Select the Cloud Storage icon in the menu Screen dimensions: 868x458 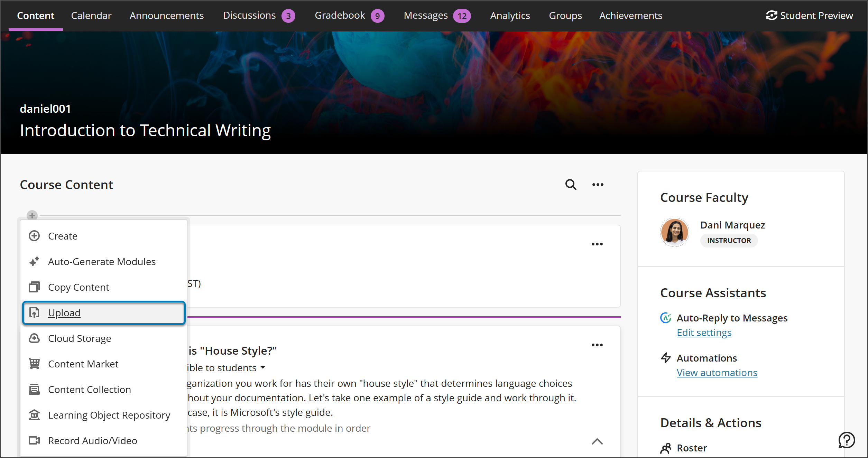[x=34, y=338]
